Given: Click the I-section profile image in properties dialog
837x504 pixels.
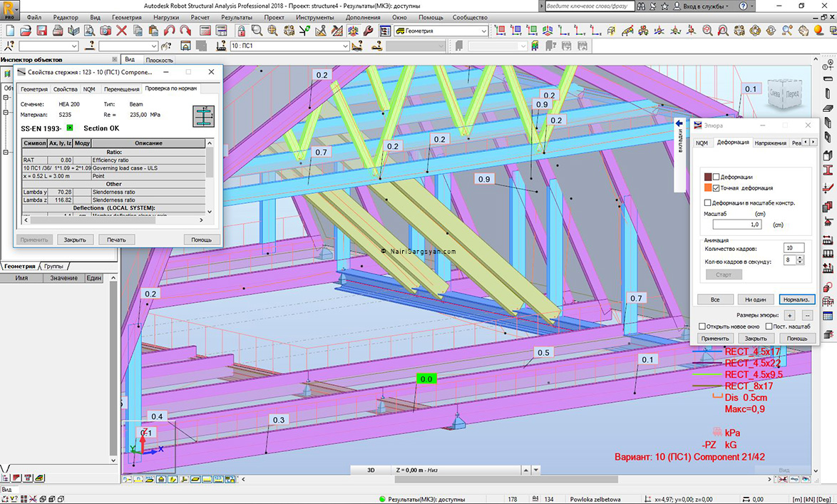Looking at the screenshot, I should click(x=203, y=116).
